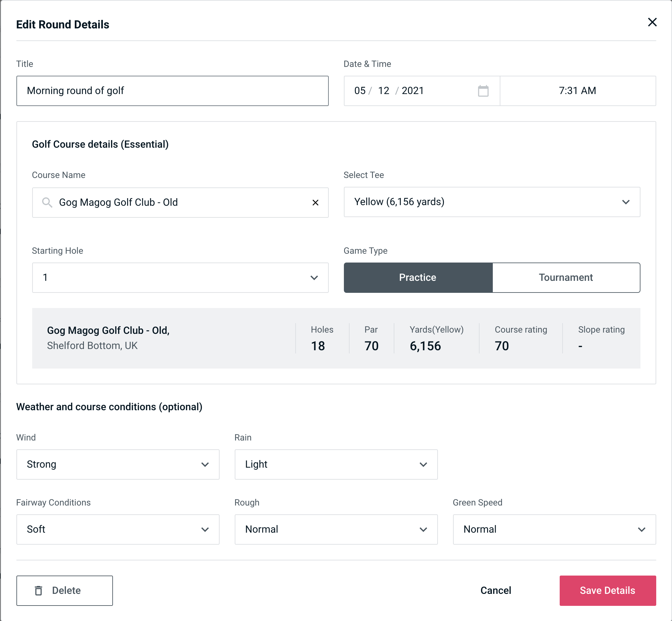
Task: Toggle Game Type to Practice
Action: [418, 278]
